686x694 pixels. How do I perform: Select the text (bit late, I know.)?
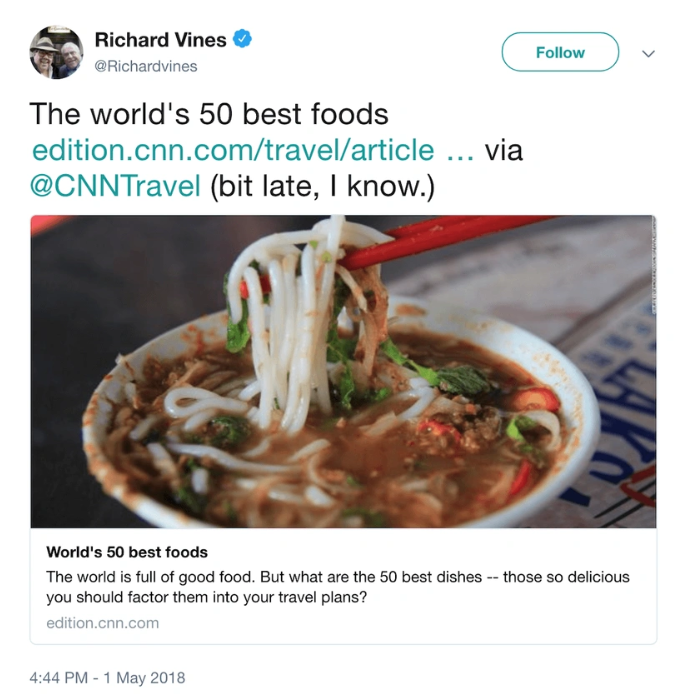click(322, 186)
